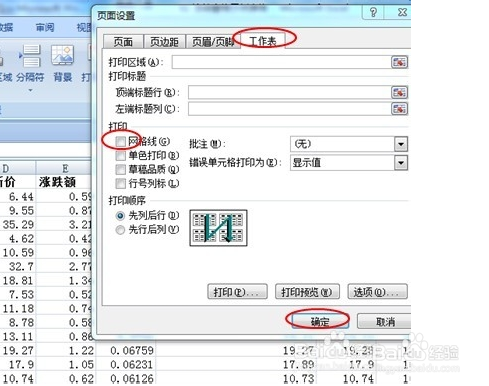This screenshot has height=386, width=489.
Task: Select the 先列后行 radio button
Action: (120, 216)
